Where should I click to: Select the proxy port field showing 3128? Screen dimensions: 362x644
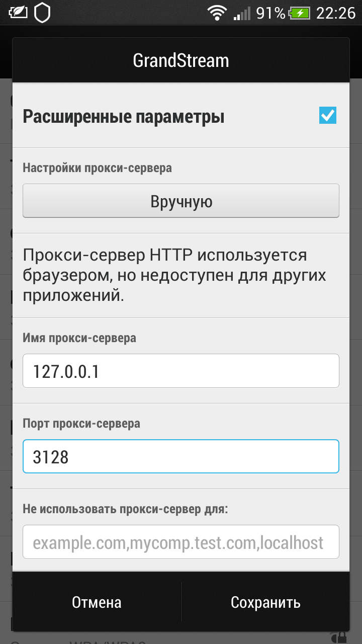181,456
